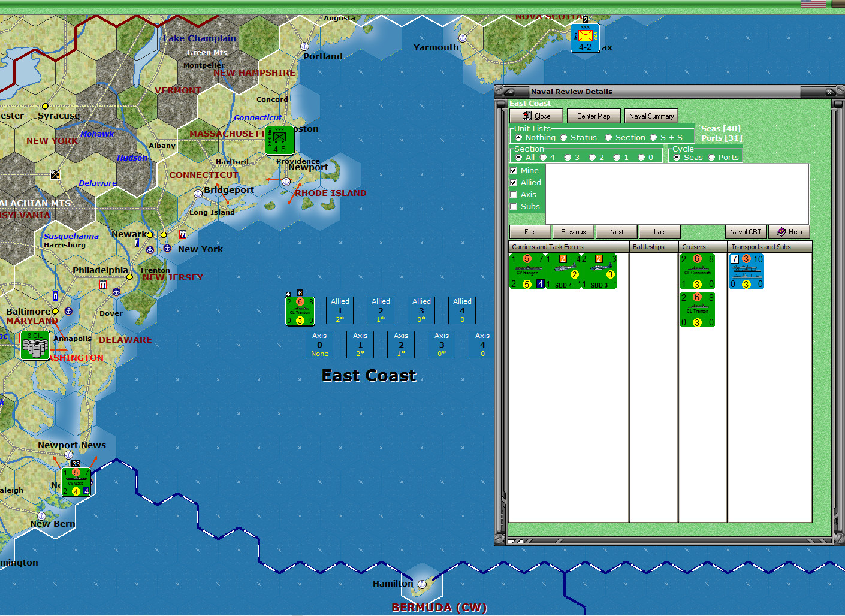Screen dimensions: 845x616
Task: Select the blue transport counter in Transports and Subs
Action: click(746, 271)
